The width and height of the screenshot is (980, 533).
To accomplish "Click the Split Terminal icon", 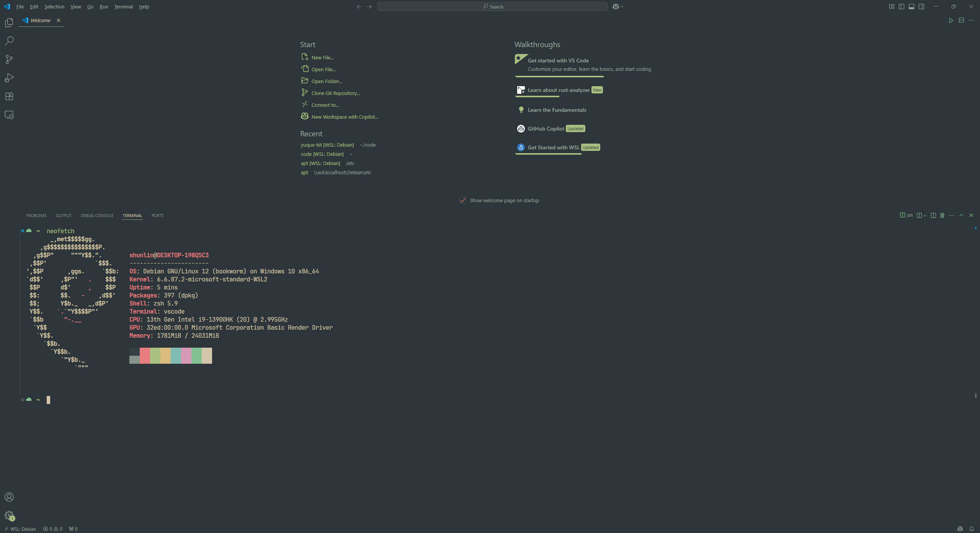I will click(x=933, y=215).
